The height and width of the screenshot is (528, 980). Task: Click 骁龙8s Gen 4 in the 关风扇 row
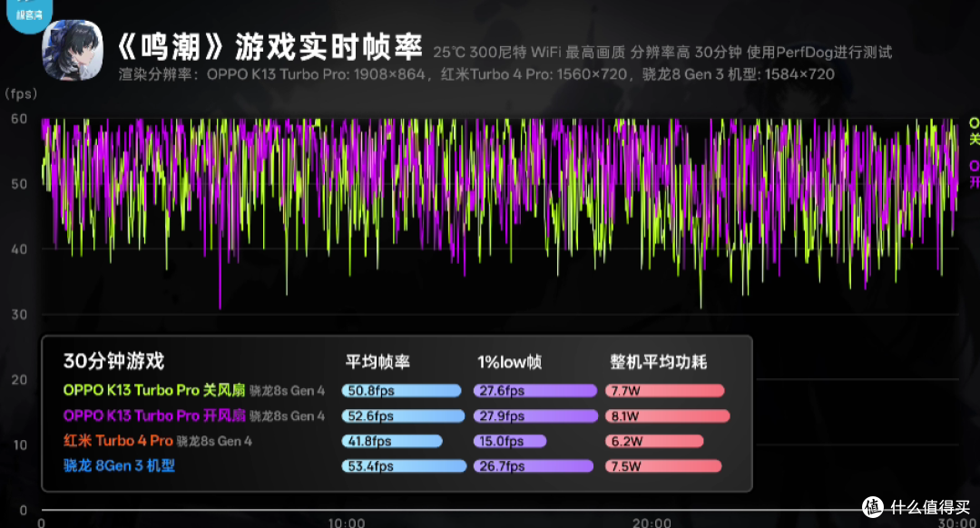(287, 391)
